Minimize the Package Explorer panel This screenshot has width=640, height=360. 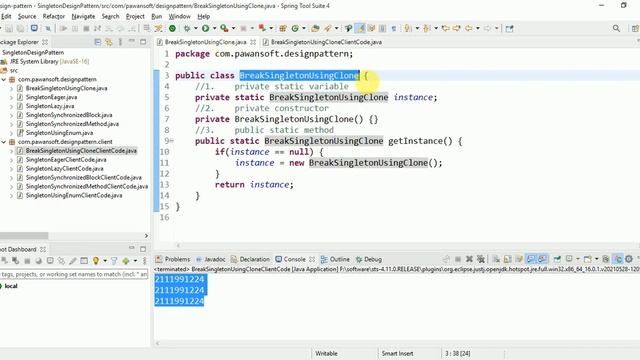coord(131,41)
